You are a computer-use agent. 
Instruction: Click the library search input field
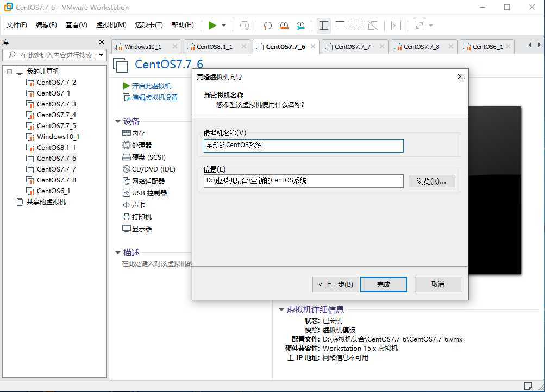54,55
